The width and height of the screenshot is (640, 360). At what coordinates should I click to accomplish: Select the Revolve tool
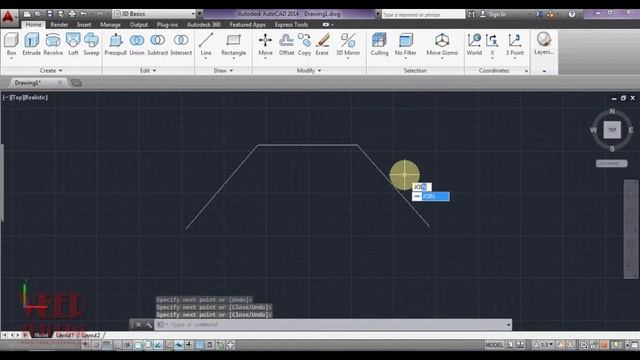[x=53, y=44]
